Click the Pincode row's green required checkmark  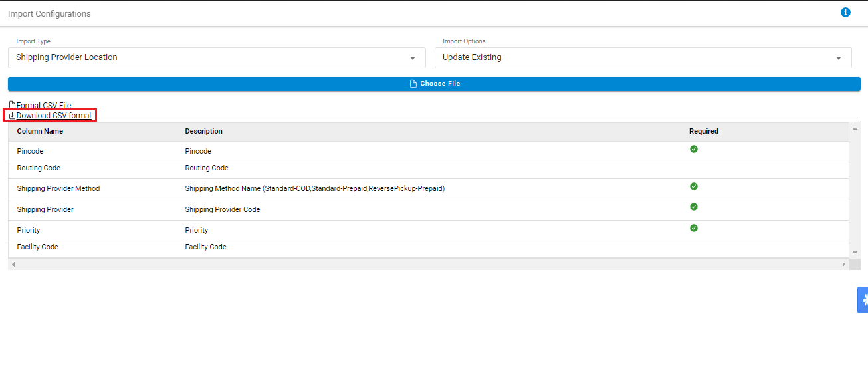694,149
